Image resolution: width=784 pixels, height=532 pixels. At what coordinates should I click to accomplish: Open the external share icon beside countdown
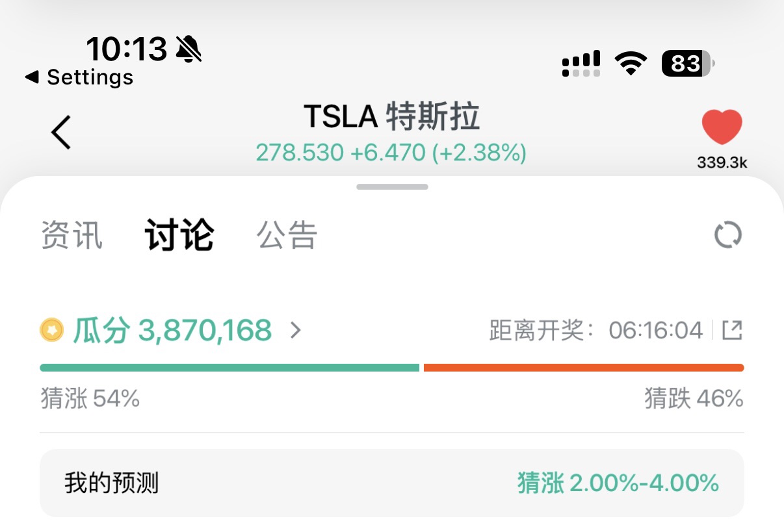(x=732, y=330)
